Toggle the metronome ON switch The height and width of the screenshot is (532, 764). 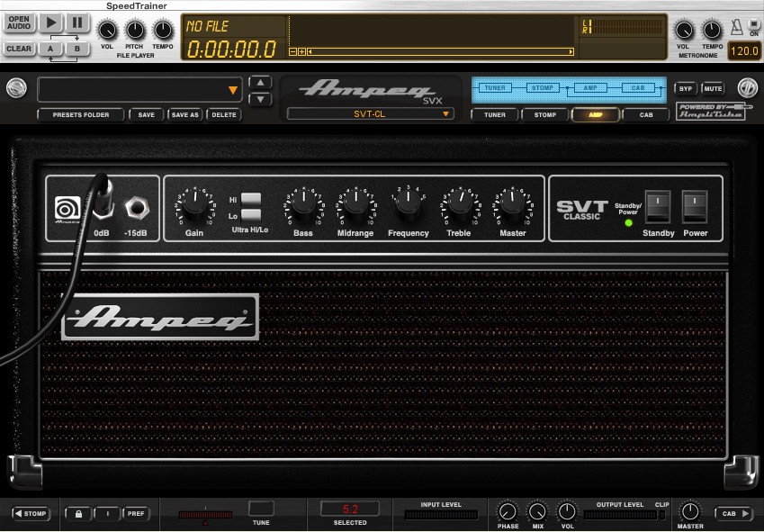point(754,24)
